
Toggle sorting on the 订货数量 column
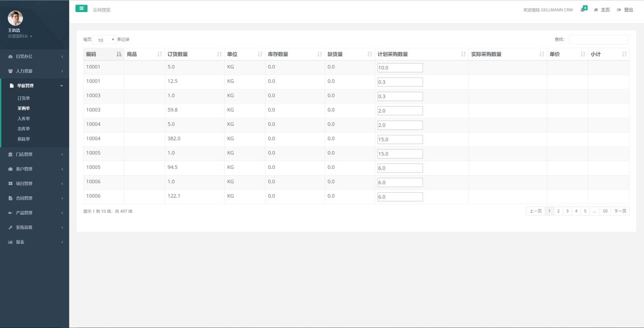click(194, 54)
